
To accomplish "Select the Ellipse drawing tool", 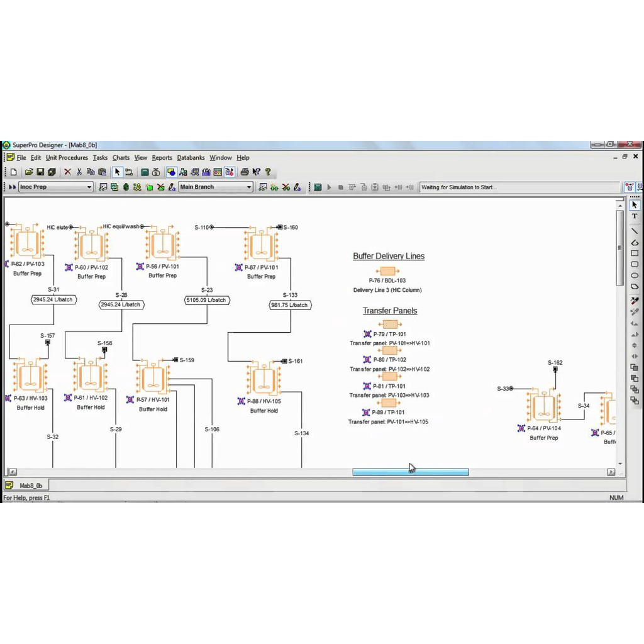I will pyautogui.click(x=635, y=275).
